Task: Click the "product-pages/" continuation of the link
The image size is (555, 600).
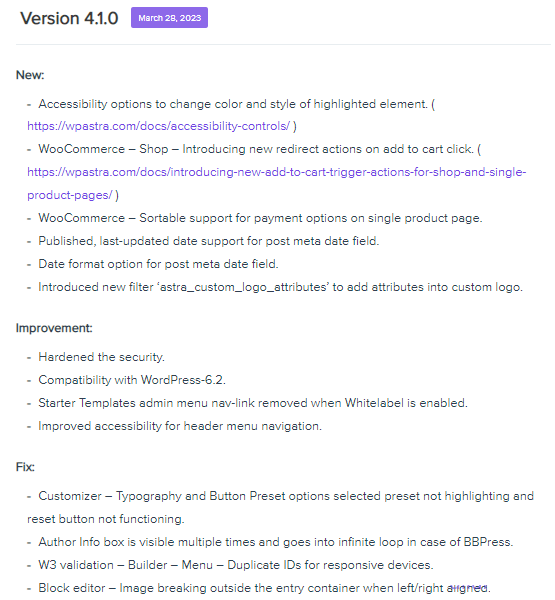Action: click(70, 195)
